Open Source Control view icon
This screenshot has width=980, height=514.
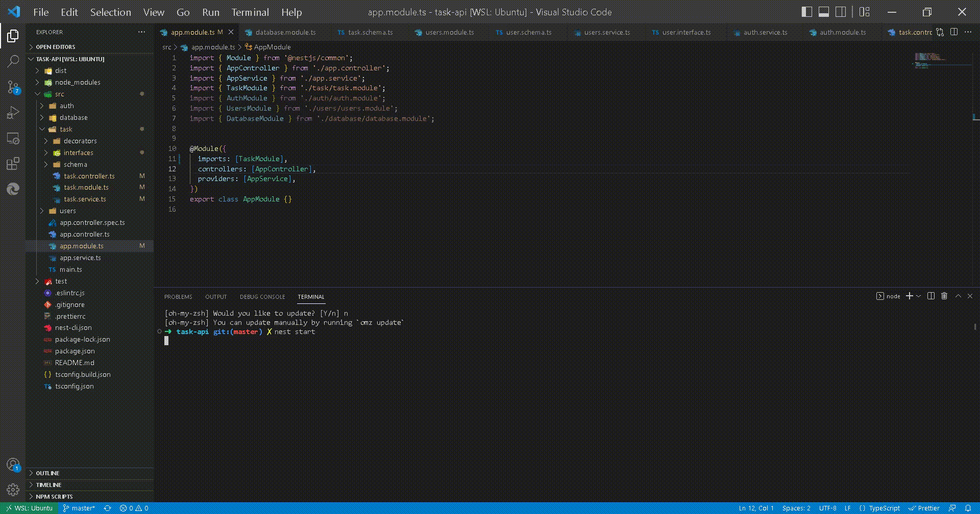(13, 87)
